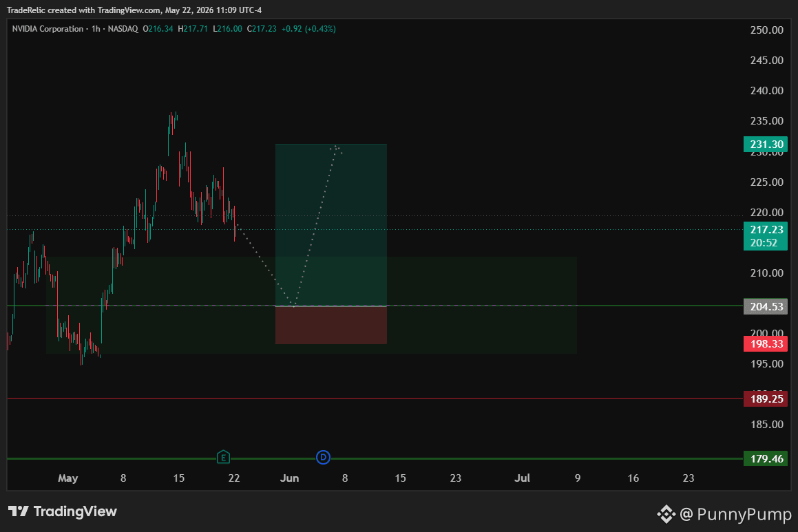Click the 195.00 price axis label
The height and width of the screenshot is (532, 798).
(x=766, y=364)
